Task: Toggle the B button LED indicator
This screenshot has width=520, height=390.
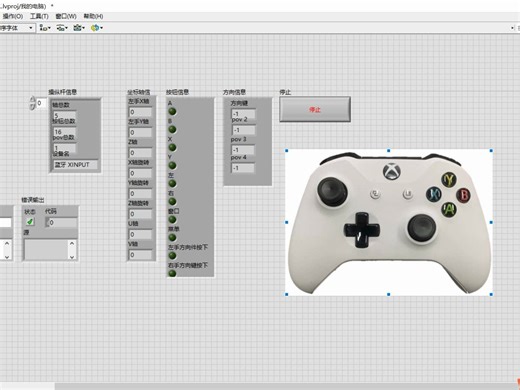Action: coord(172,130)
